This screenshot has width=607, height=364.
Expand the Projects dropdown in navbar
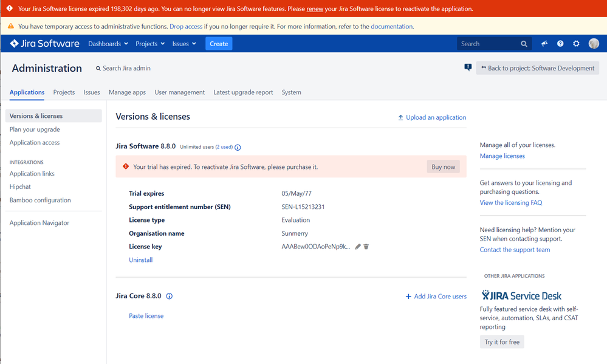coord(150,44)
